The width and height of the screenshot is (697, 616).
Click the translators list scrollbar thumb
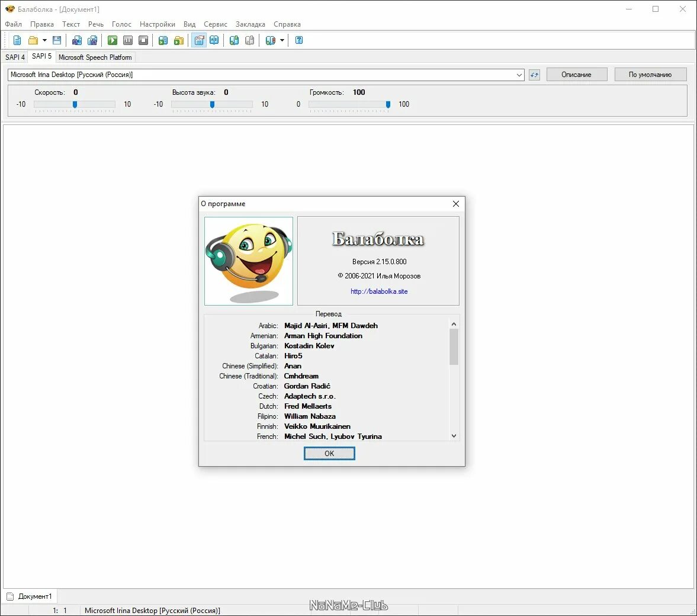tap(454, 347)
